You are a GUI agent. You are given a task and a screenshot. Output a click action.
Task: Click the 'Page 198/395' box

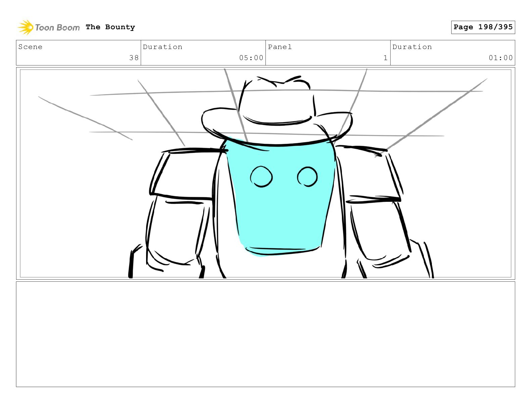coord(483,27)
